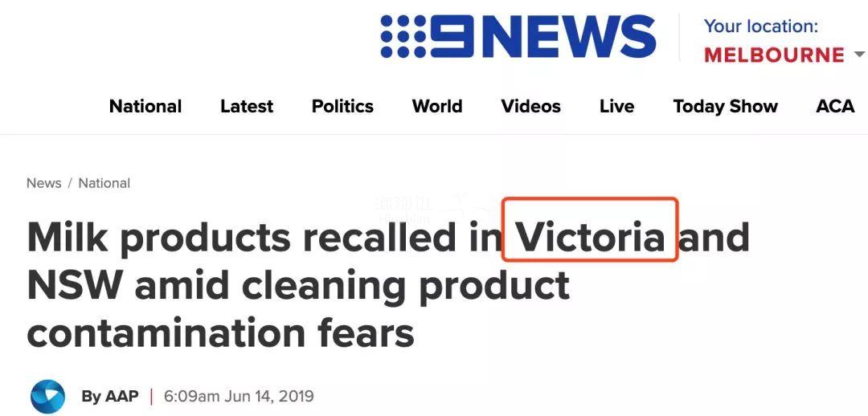Open the Videos section
The width and height of the screenshot is (868, 416).
point(530,106)
